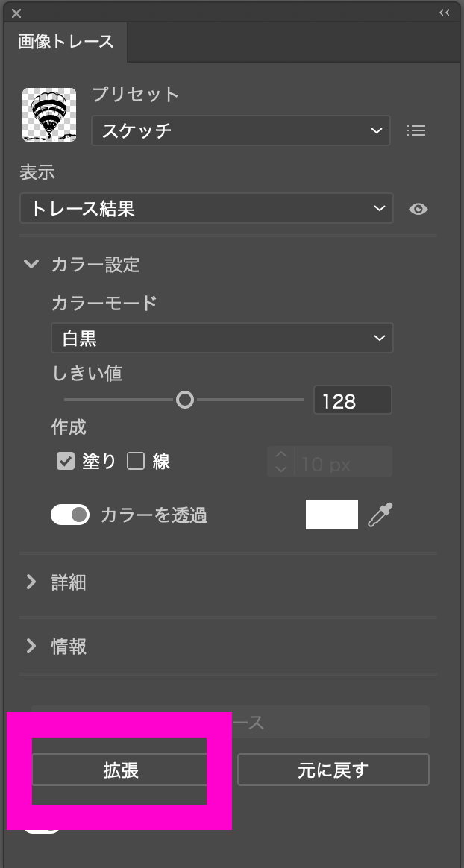Close the 画像トレース panel

point(16,13)
